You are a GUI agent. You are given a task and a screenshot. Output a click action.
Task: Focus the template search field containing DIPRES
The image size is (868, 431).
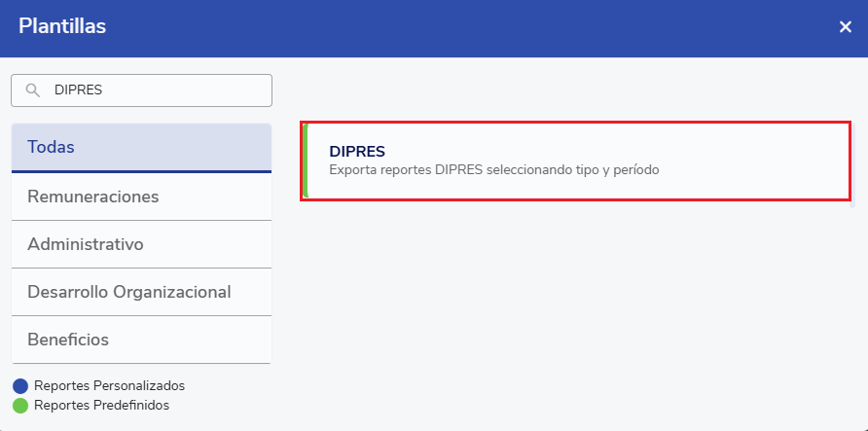[156, 90]
